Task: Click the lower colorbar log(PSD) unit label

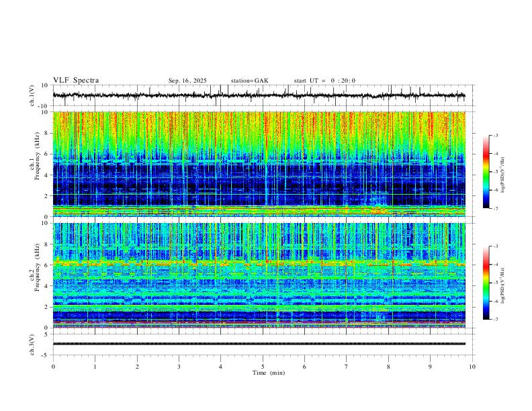Action: (503, 285)
